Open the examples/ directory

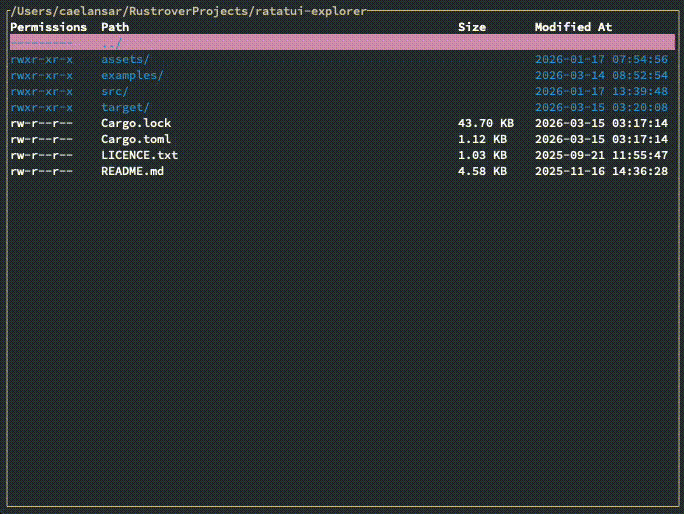[x=132, y=75]
